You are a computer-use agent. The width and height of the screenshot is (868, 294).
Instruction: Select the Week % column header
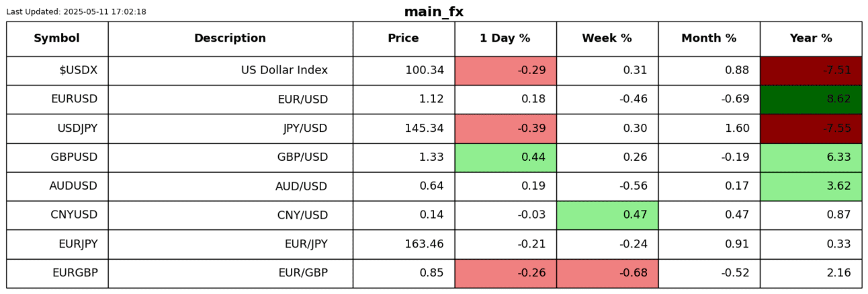click(x=607, y=38)
